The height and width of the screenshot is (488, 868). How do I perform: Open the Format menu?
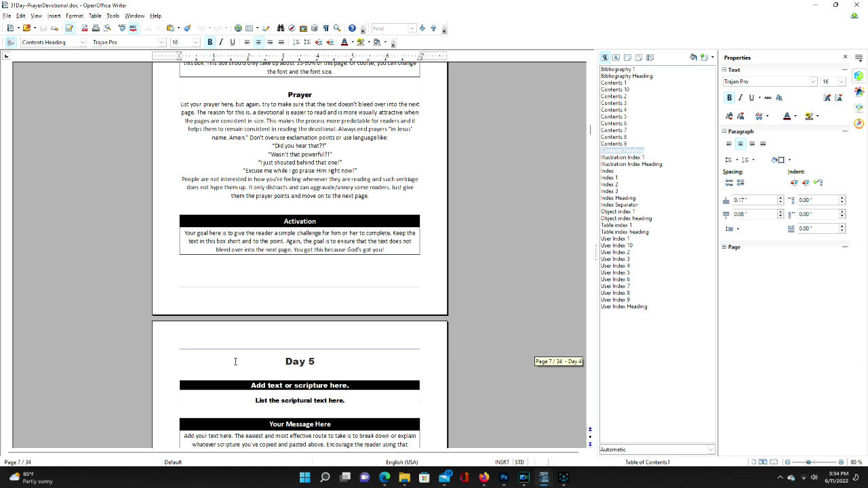point(75,16)
